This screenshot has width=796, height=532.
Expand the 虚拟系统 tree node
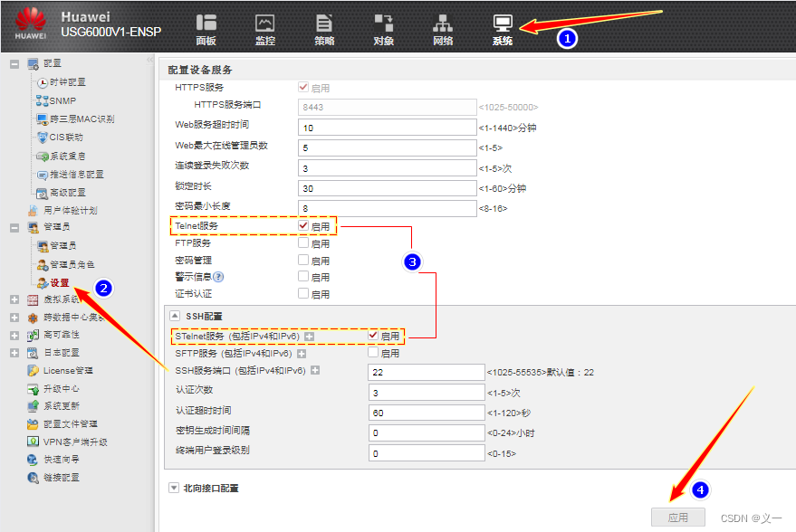tap(14, 299)
